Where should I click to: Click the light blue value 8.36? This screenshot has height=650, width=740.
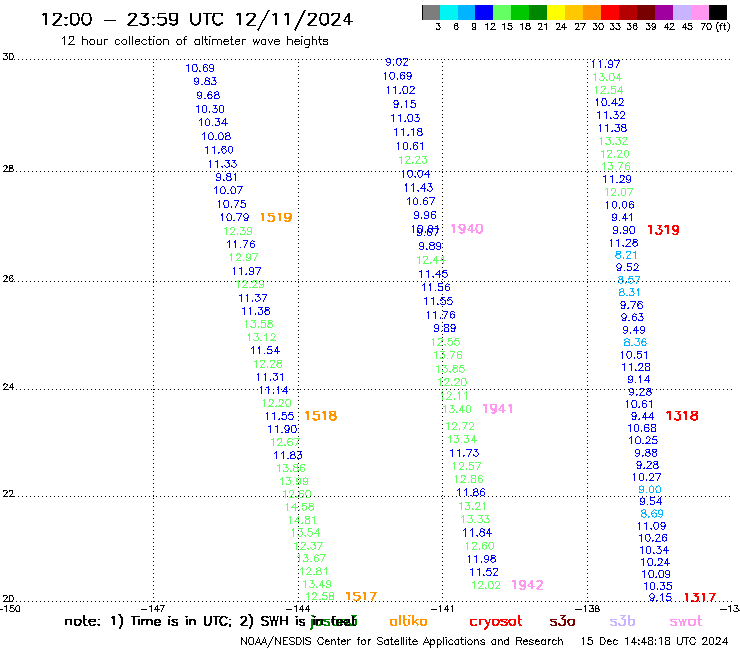pyautogui.click(x=635, y=342)
